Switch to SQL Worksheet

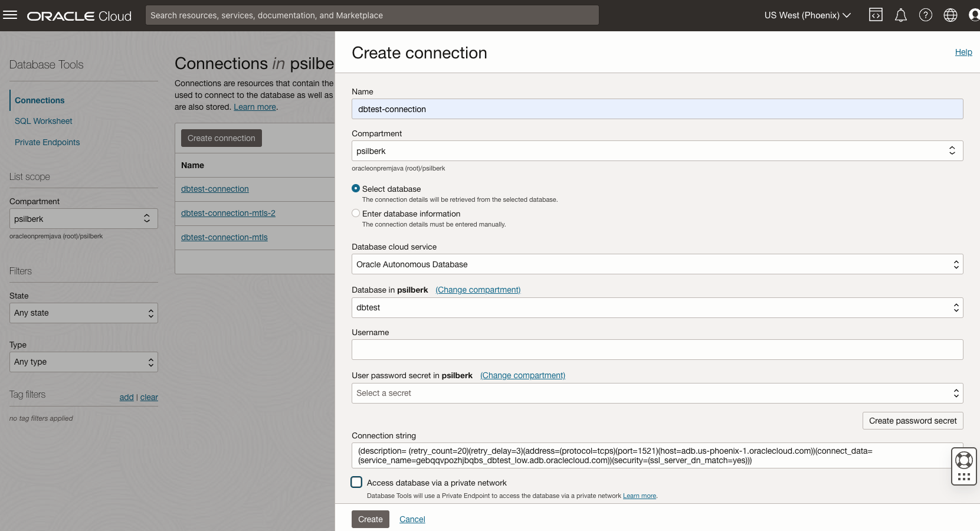pos(43,120)
